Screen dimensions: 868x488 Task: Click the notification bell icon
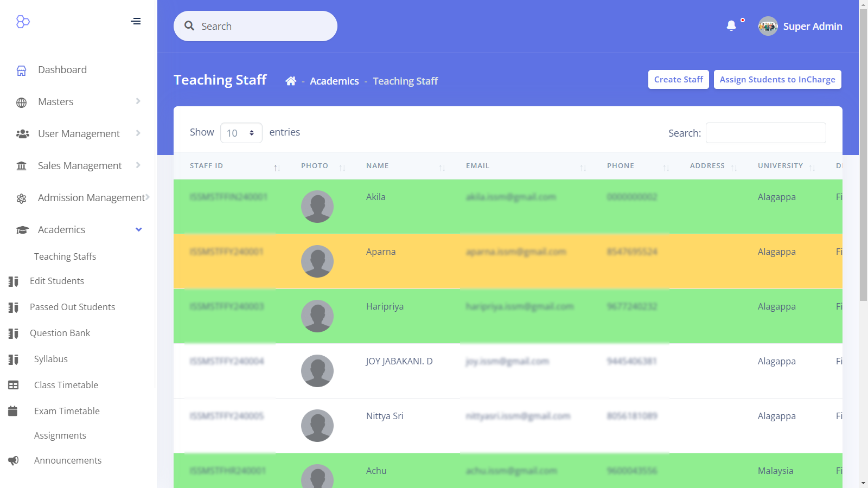(x=731, y=26)
